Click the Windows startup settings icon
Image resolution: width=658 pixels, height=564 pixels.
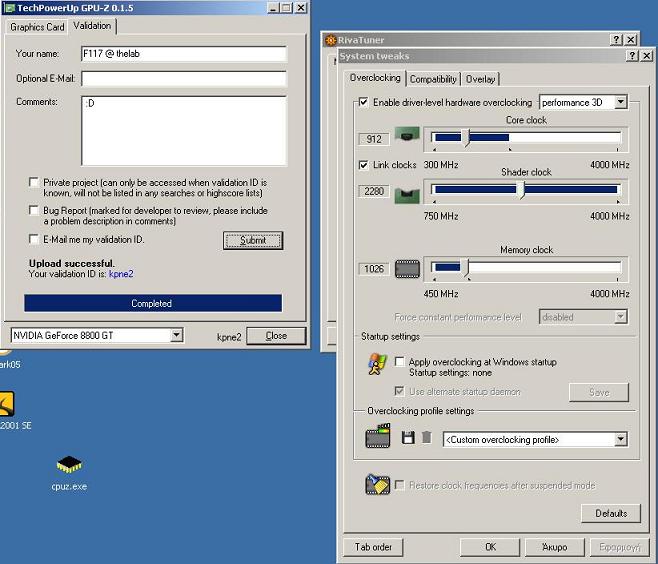(377, 364)
